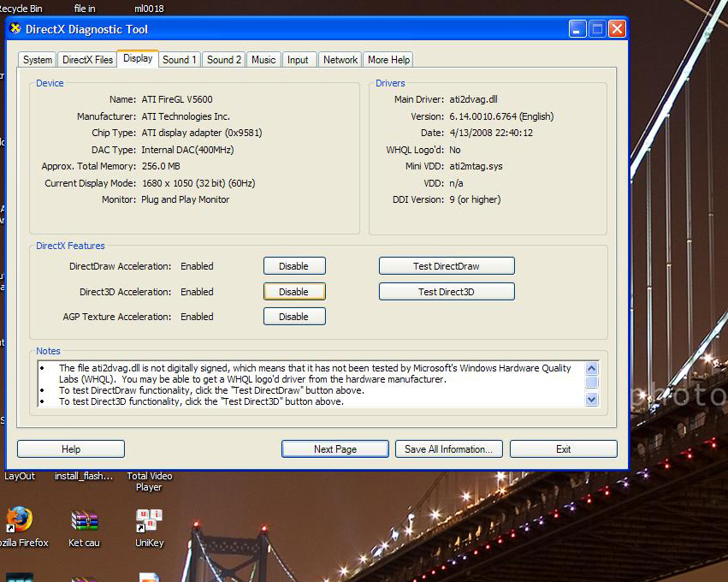728x582 pixels.
Task: Click driver date 4/13/2008 22:40:12
Action: [491, 133]
